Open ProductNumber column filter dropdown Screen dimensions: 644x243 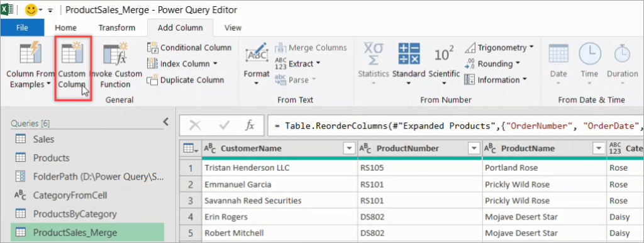pos(474,149)
